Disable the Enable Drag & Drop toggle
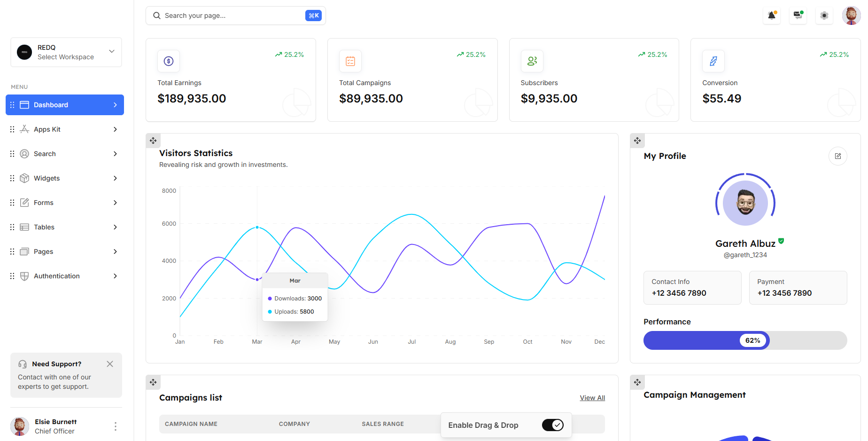This screenshot has height=441, width=868. 552,425
